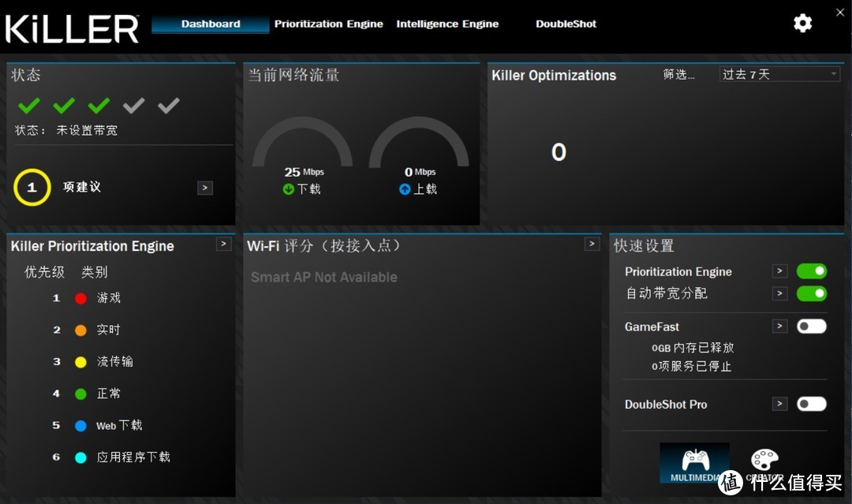Close the Killer window
Image resolution: width=852 pixels, height=504 pixels.
(x=840, y=12)
